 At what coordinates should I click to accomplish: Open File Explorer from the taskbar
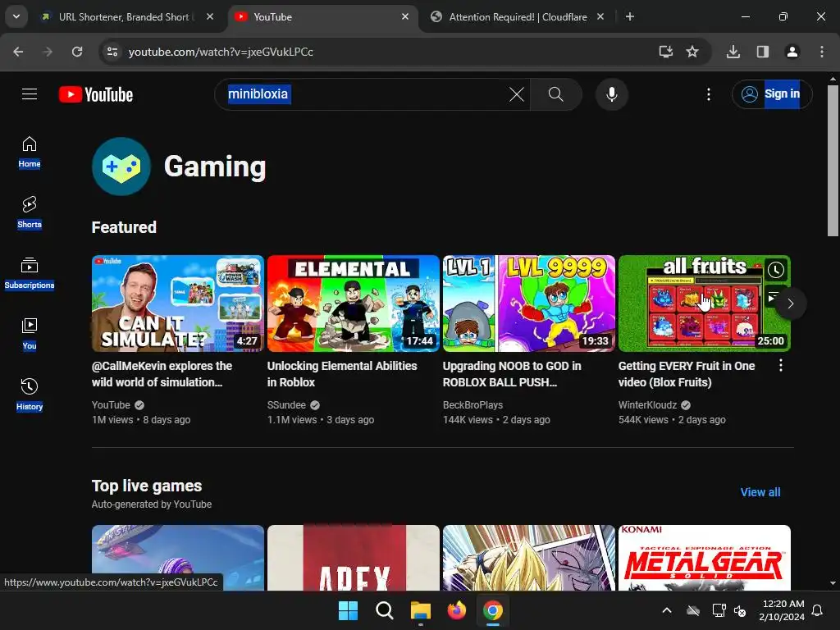pyautogui.click(x=421, y=610)
